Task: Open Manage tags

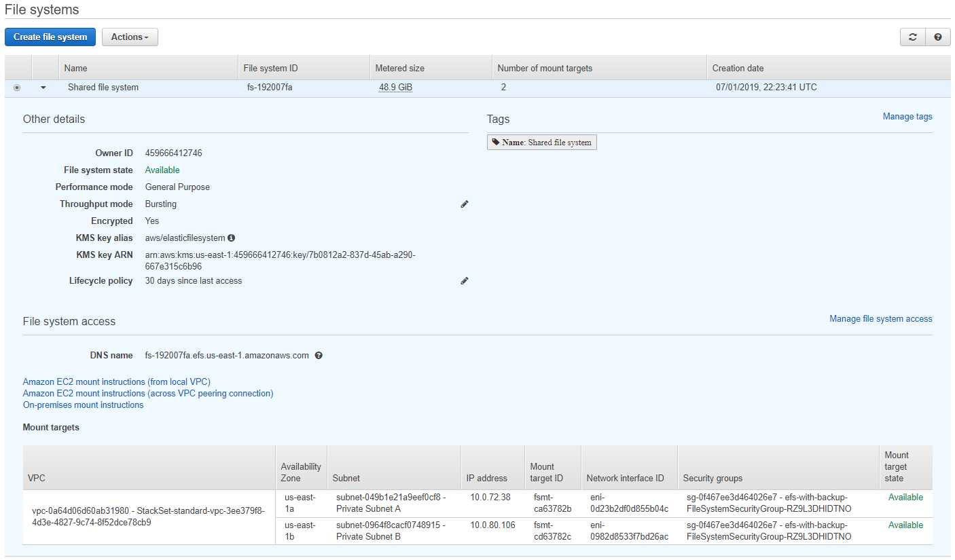Action: [x=907, y=116]
